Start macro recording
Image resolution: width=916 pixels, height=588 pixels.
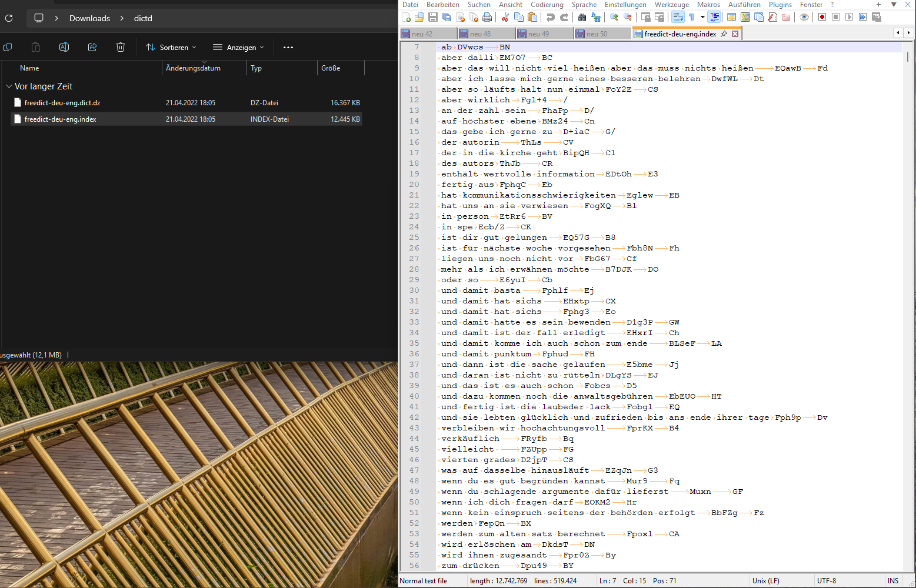[x=822, y=17]
